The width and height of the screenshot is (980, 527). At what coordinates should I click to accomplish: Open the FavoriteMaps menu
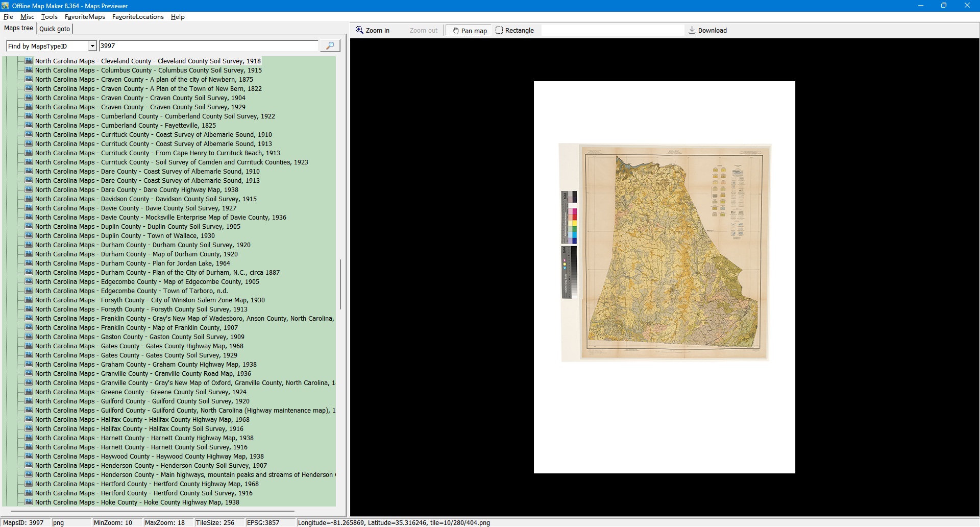tap(85, 17)
